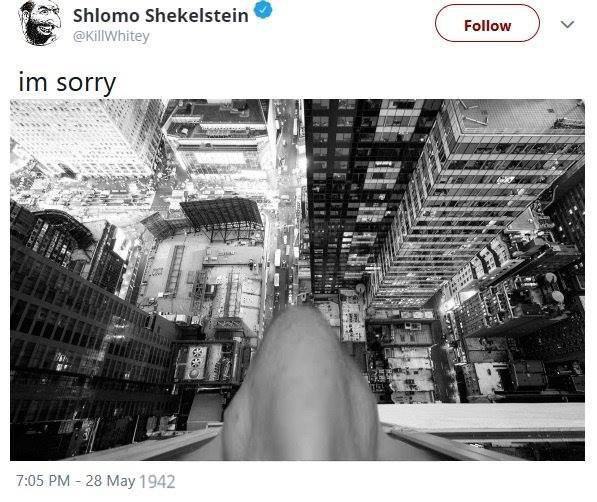Show tweet options via down arrow
The width and height of the screenshot is (597, 502).
(x=567, y=25)
